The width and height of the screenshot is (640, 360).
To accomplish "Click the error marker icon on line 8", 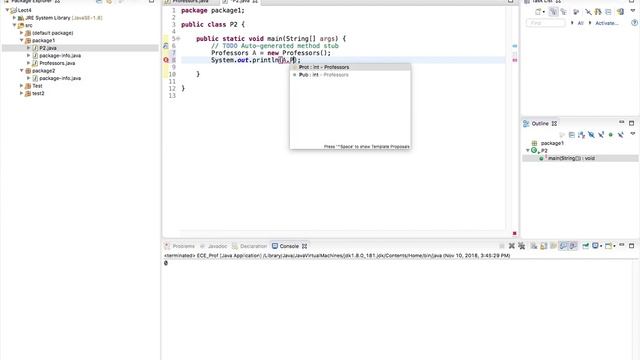I will coord(166,60).
